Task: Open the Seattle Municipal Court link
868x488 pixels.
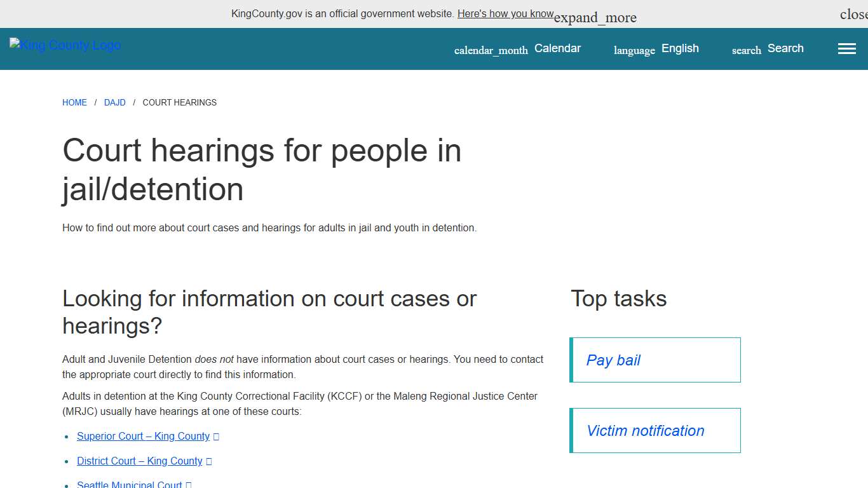Action: tap(128, 484)
